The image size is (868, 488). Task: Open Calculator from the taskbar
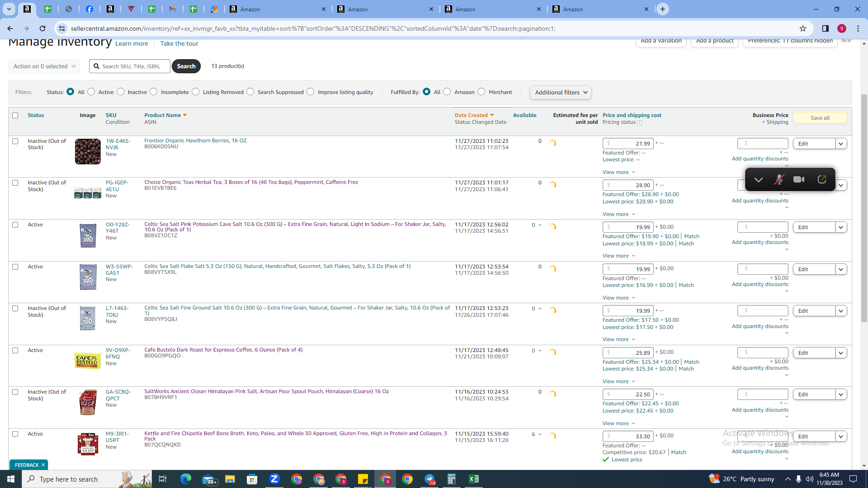(452, 479)
